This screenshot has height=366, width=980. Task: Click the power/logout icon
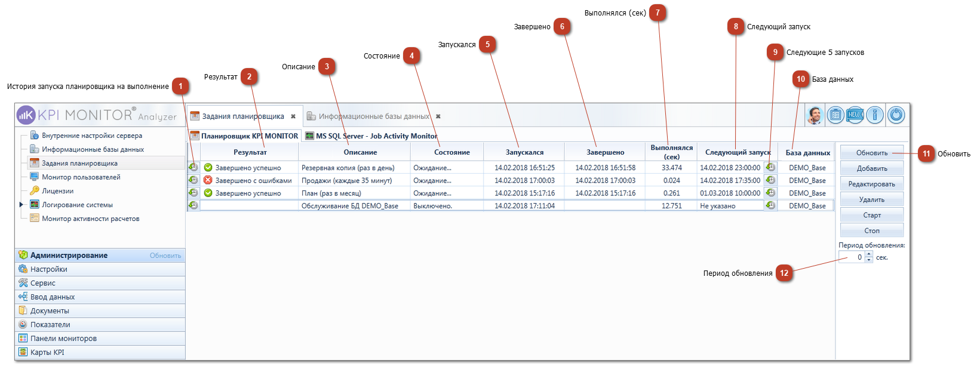896,115
